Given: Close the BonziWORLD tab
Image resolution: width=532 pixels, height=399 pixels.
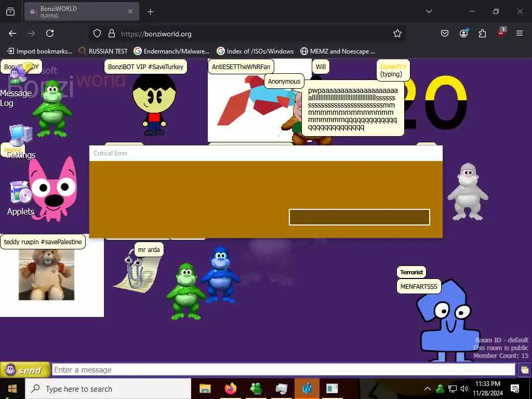Looking at the screenshot, I should [x=130, y=12].
